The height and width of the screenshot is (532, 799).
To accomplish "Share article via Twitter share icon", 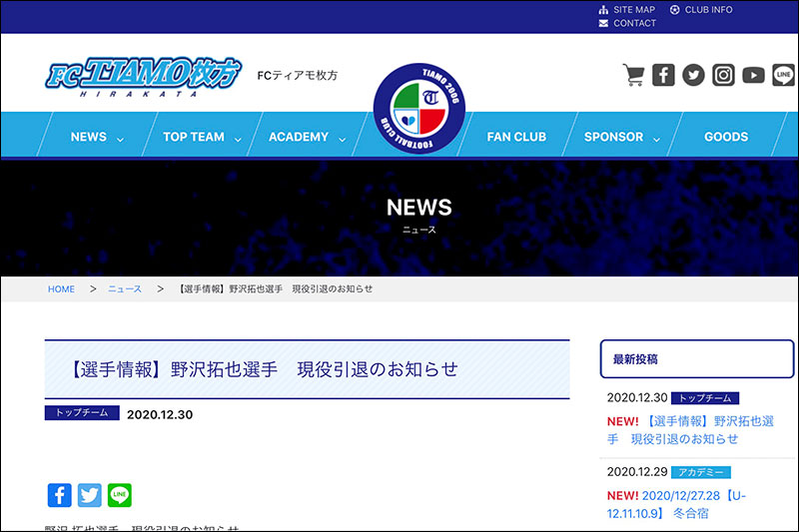I will coord(90,495).
